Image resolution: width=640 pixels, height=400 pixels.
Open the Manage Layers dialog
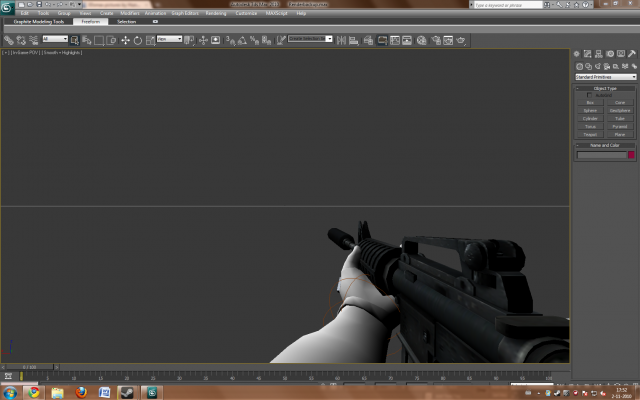pos(368,40)
